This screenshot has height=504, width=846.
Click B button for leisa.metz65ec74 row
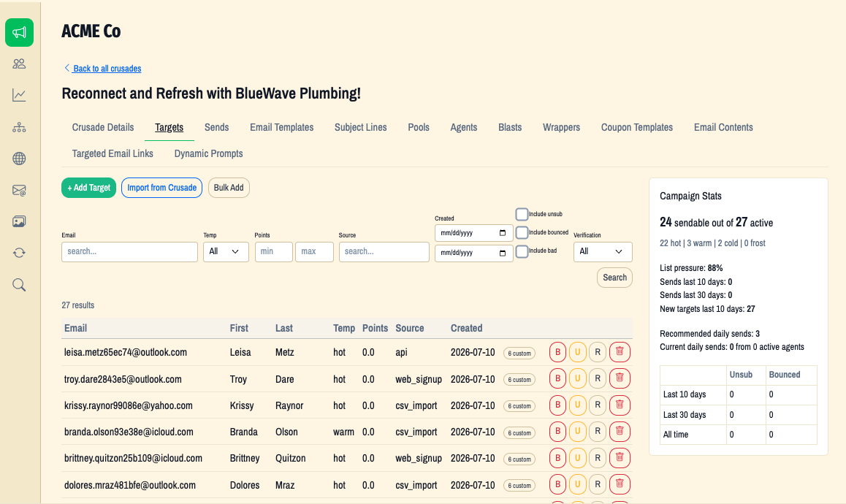point(558,352)
